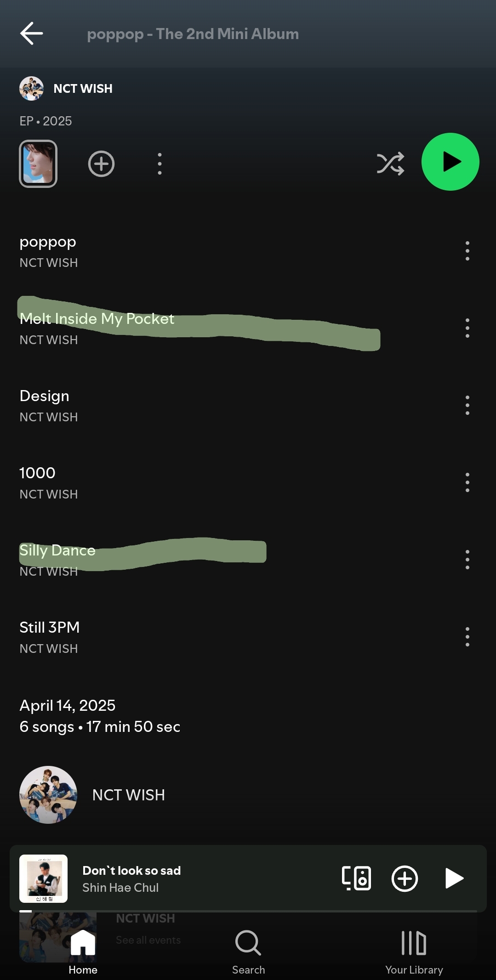The image size is (496, 980).
Task: Open more options for Silly Dance
Action: 467,560
